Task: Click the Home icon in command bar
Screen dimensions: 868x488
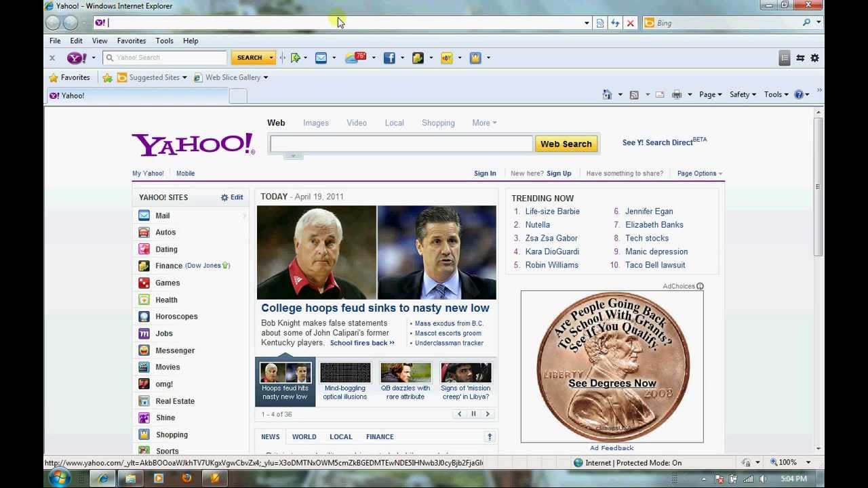Action: [607, 94]
